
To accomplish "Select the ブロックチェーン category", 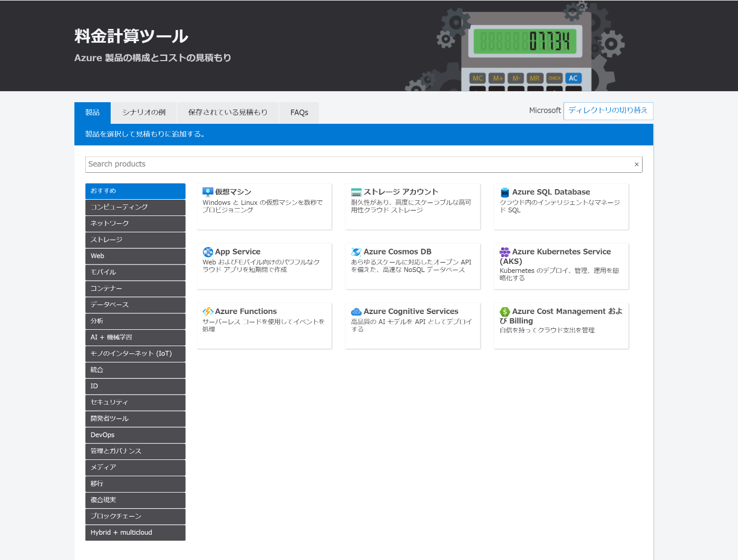I will (x=135, y=516).
